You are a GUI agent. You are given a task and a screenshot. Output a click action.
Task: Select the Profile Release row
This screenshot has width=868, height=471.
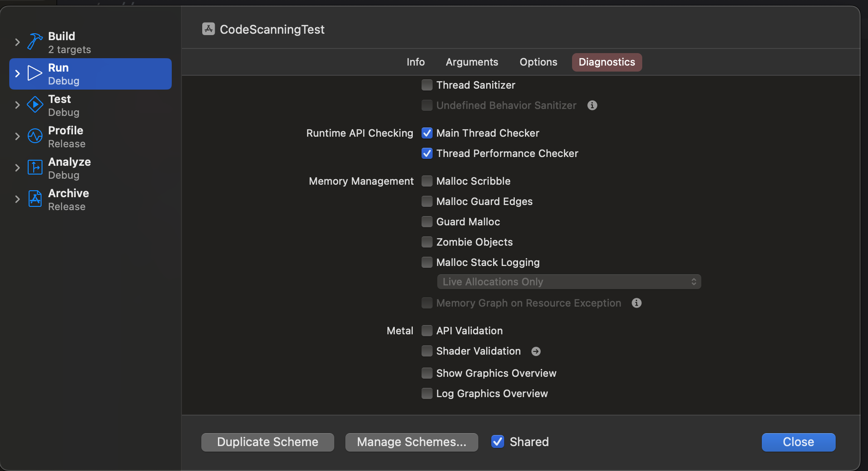click(x=92, y=136)
